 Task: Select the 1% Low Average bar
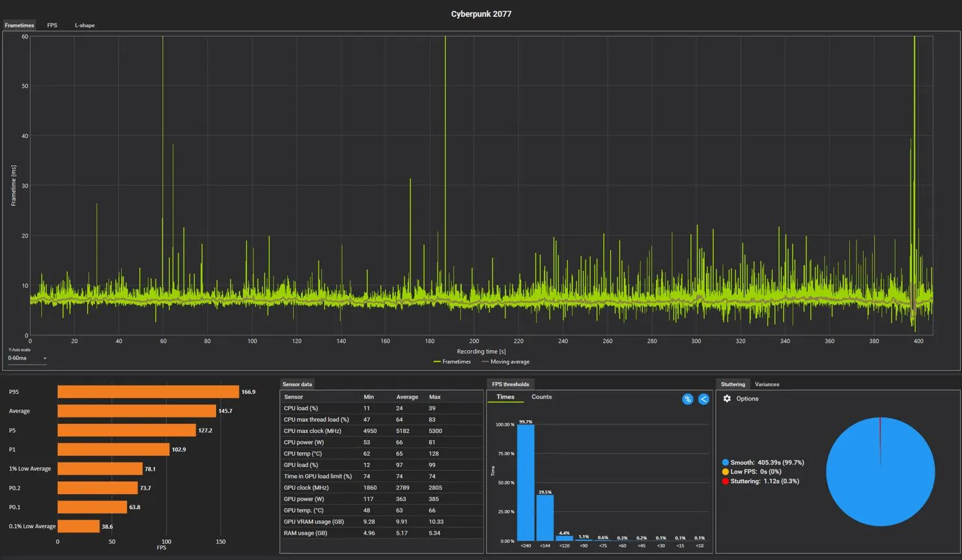(100, 469)
